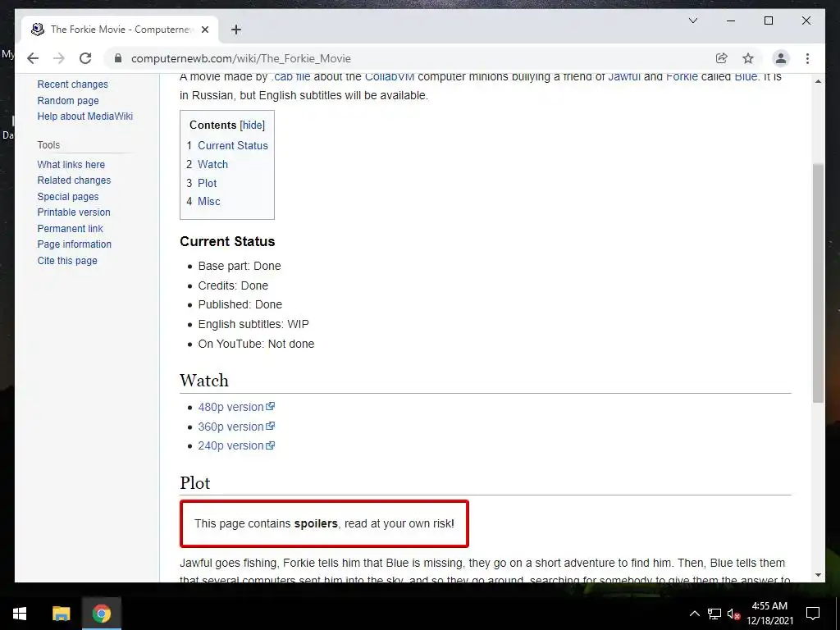Reload the page with the refresh icon
This screenshot has width=840, height=630.
pyautogui.click(x=85, y=58)
